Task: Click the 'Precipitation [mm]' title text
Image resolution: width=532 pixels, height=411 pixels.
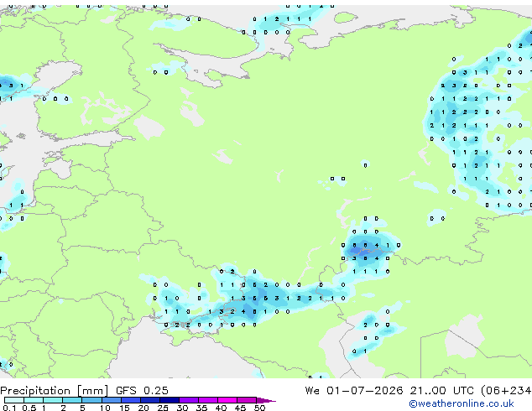Action: click(54, 391)
